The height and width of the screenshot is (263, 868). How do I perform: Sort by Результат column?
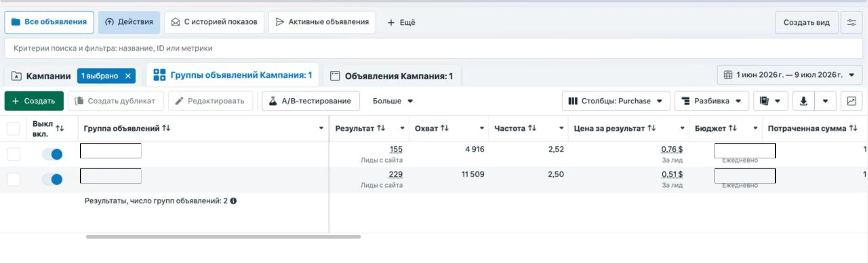[381, 128]
